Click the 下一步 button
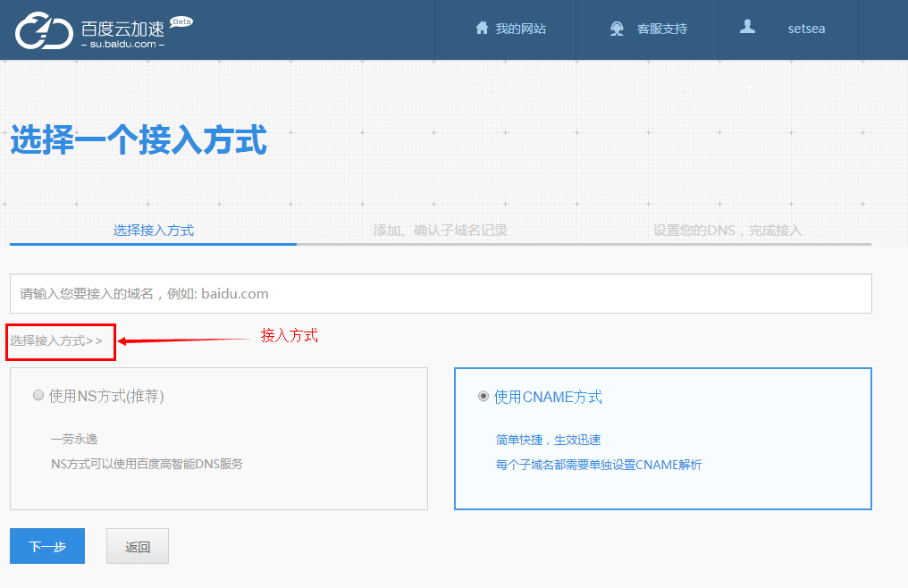The height and width of the screenshot is (588, 908). pyautogui.click(x=47, y=546)
